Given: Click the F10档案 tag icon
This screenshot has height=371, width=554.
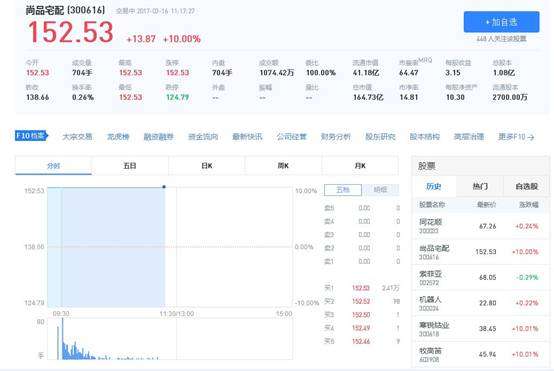Looking at the screenshot, I should click(31, 136).
